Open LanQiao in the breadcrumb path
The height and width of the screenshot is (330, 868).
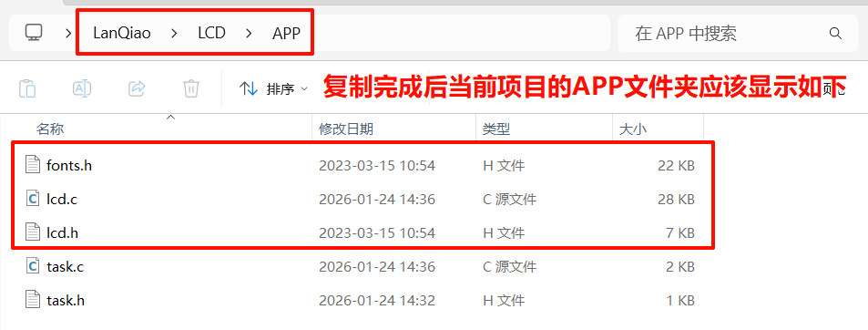(x=122, y=33)
